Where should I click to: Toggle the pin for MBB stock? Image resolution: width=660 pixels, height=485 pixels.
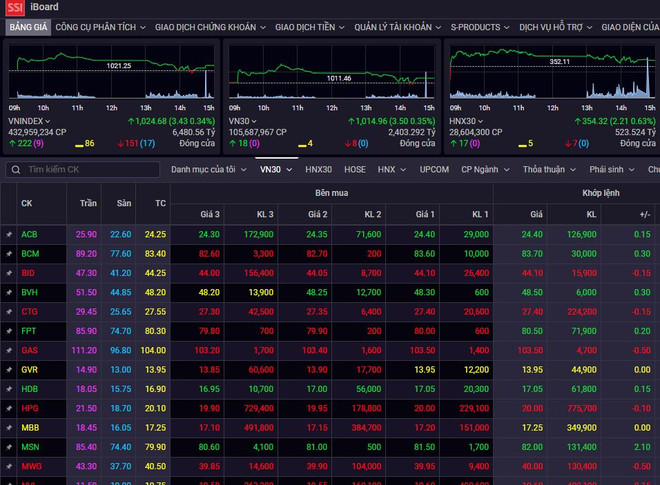point(9,427)
